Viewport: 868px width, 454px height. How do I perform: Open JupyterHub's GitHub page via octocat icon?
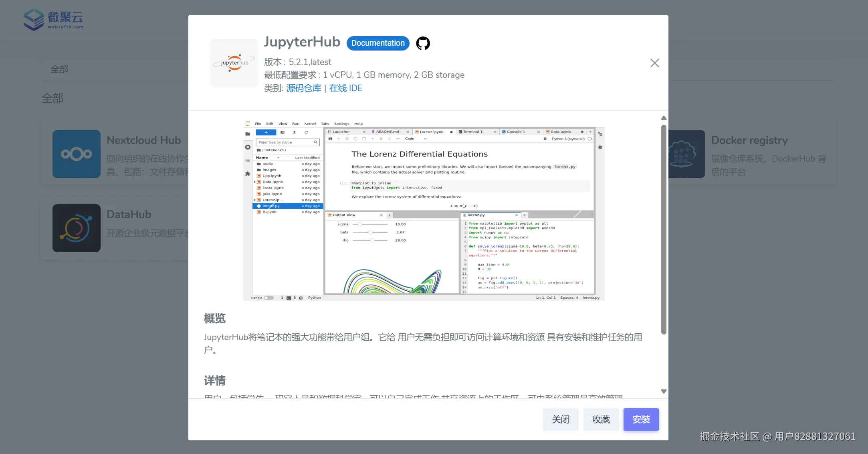(423, 43)
